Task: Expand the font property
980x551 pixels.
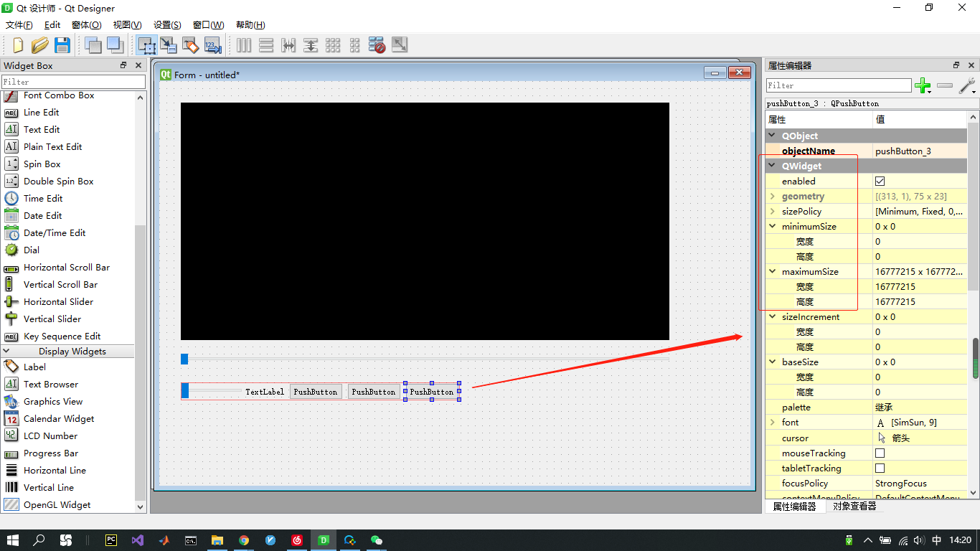Action: pyautogui.click(x=773, y=422)
